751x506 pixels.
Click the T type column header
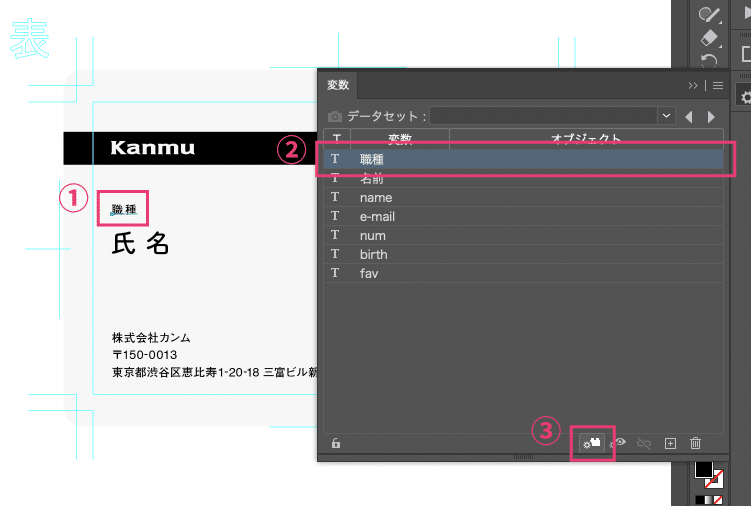click(337, 136)
